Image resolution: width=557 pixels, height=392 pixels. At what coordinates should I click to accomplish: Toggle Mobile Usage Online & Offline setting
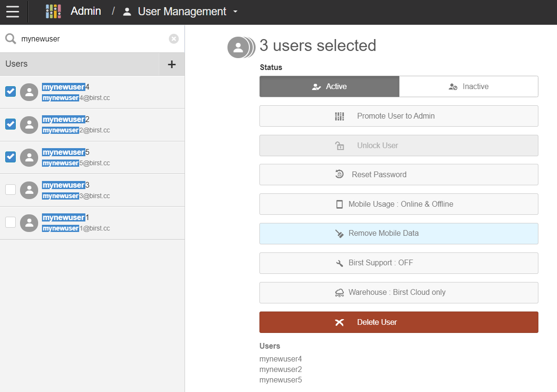tap(399, 204)
